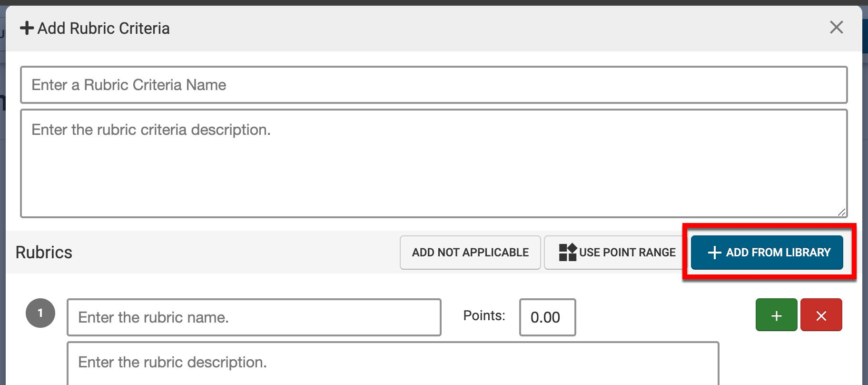868x385 pixels.
Task: Click the Rubric Criteria Name field
Action: (434, 85)
